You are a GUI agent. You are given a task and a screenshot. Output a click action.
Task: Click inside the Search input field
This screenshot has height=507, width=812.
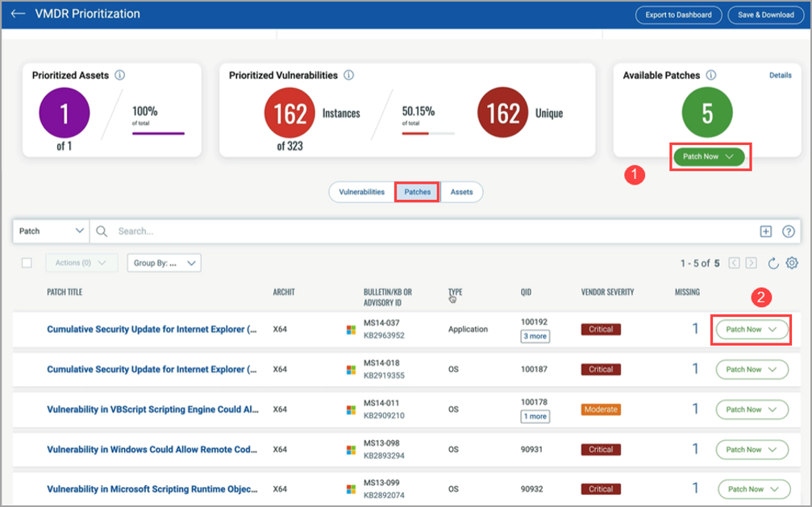(x=323, y=231)
